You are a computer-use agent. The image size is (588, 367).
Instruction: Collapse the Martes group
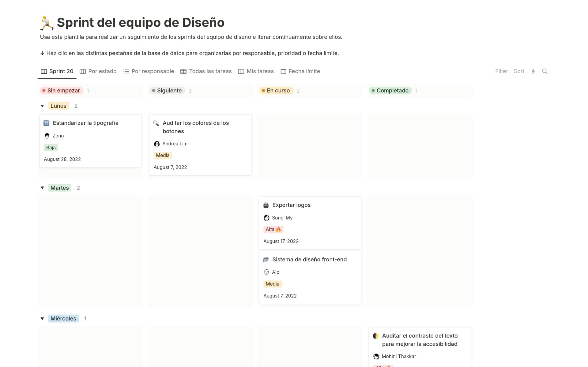(42, 188)
